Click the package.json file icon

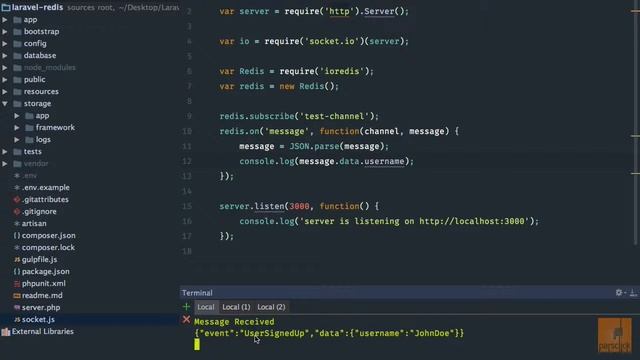pyautogui.click(x=17, y=271)
